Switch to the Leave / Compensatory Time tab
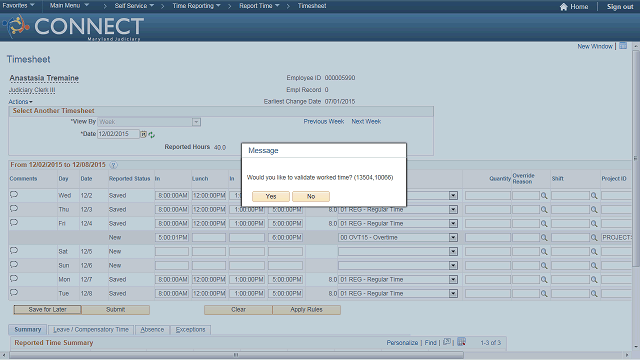Viewport: 640px width, 360px height. 91,329
